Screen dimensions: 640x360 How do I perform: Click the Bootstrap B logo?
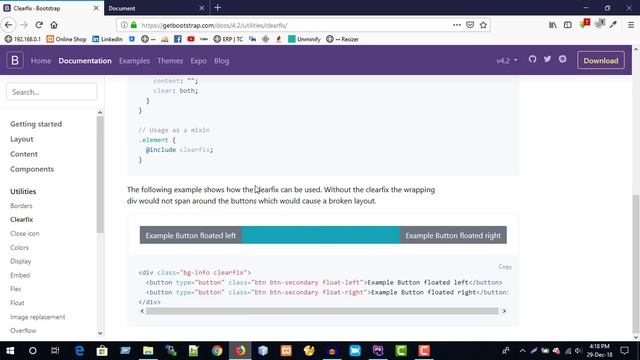[15, 60]
